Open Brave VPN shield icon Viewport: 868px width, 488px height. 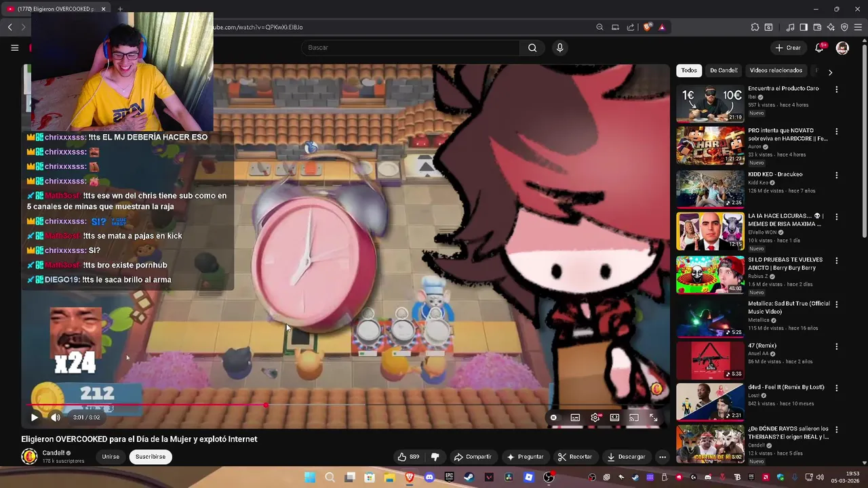844,27
